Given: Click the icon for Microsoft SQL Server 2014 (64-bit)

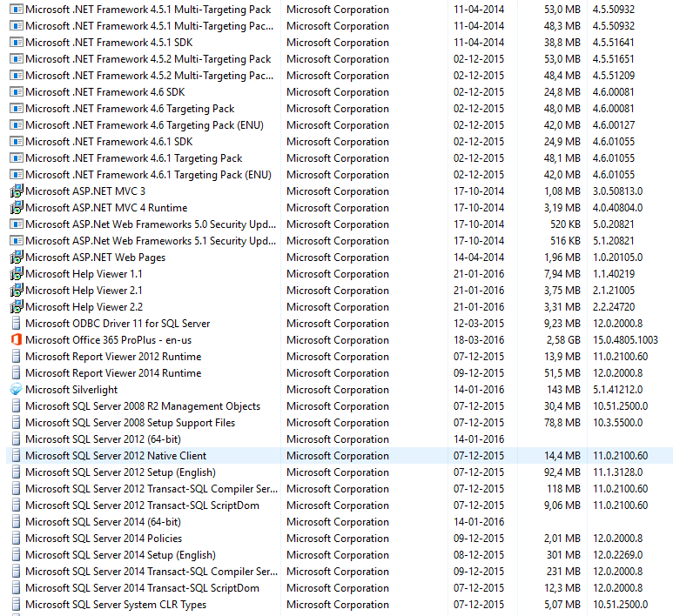Looking at the screenshot, I should click(17, 522).
